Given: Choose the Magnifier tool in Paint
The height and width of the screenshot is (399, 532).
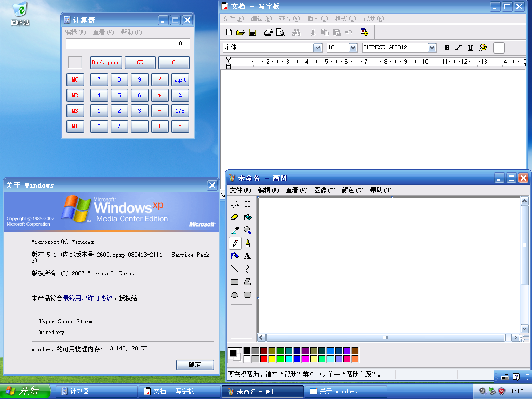Looking at the screenshot, I should click(x=248, y=230).
